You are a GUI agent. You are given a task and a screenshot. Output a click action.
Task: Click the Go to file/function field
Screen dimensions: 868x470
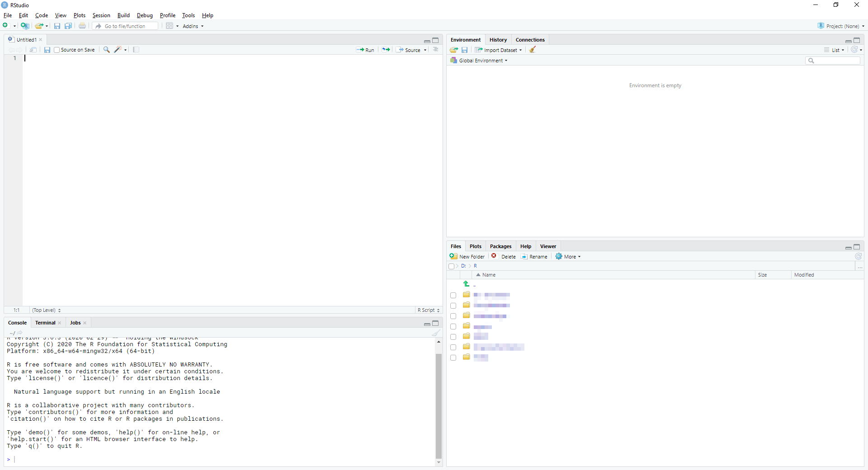(x=125, y=26)
